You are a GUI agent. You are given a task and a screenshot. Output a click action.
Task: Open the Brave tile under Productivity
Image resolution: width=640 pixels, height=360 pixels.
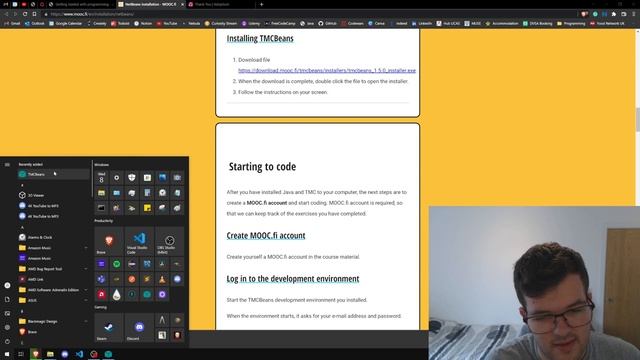point(109,241)
